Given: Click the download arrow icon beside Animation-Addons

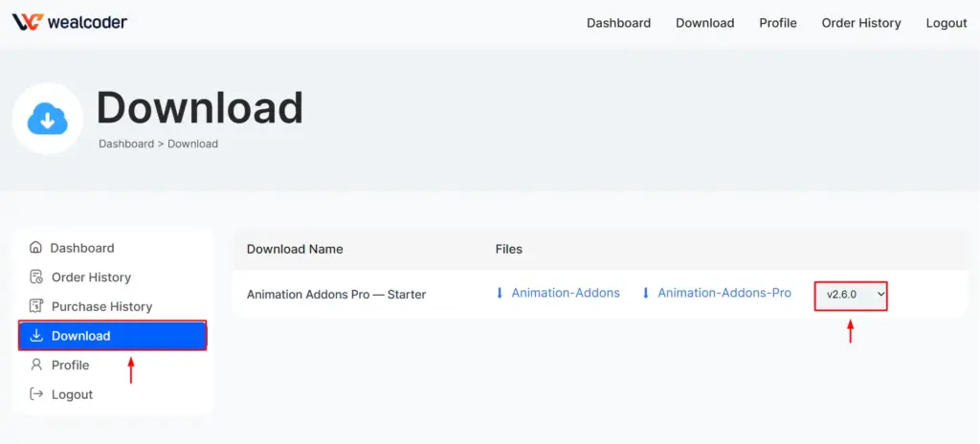Looking at the screenshot, I should pyautogui.click(x=500, y=293).
